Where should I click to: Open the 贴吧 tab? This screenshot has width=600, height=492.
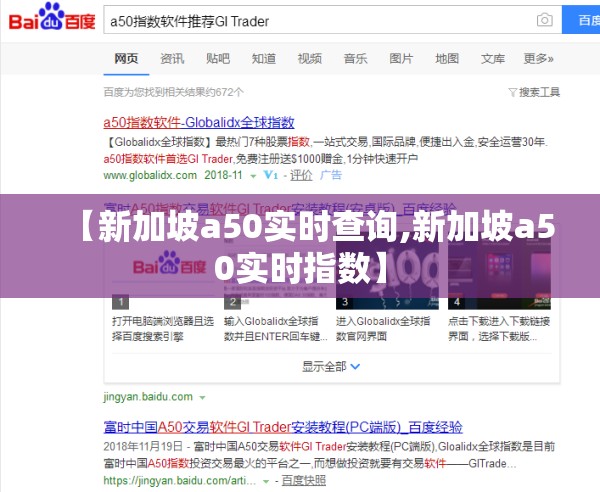coord(218,59)
